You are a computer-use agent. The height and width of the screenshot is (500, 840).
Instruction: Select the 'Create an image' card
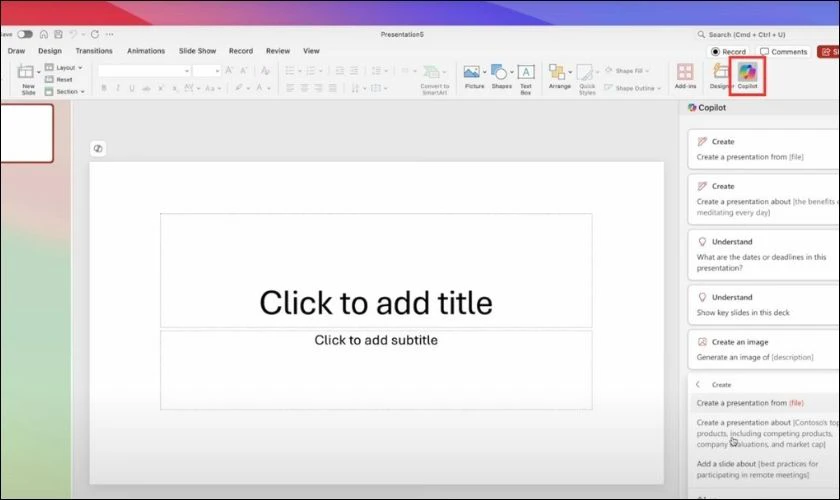click(x=763, y=349)
